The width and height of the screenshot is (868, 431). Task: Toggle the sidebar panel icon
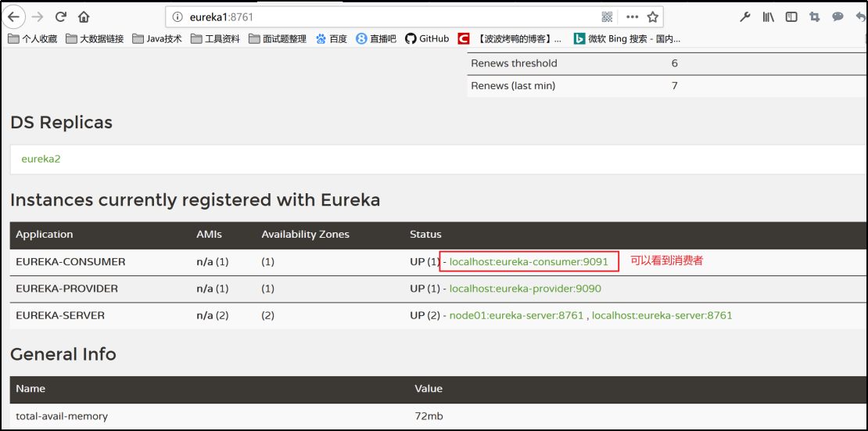tap(791, 17)
